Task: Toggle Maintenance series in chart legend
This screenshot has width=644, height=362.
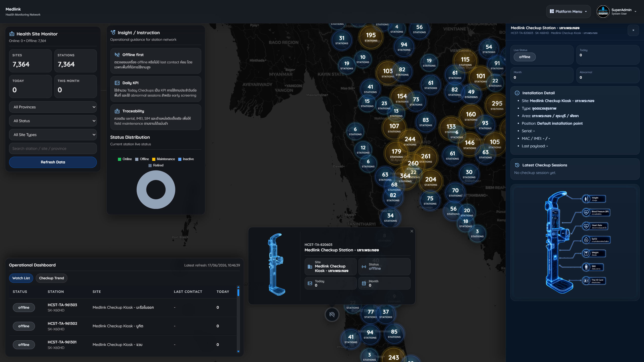Action: tap(164, 159)
